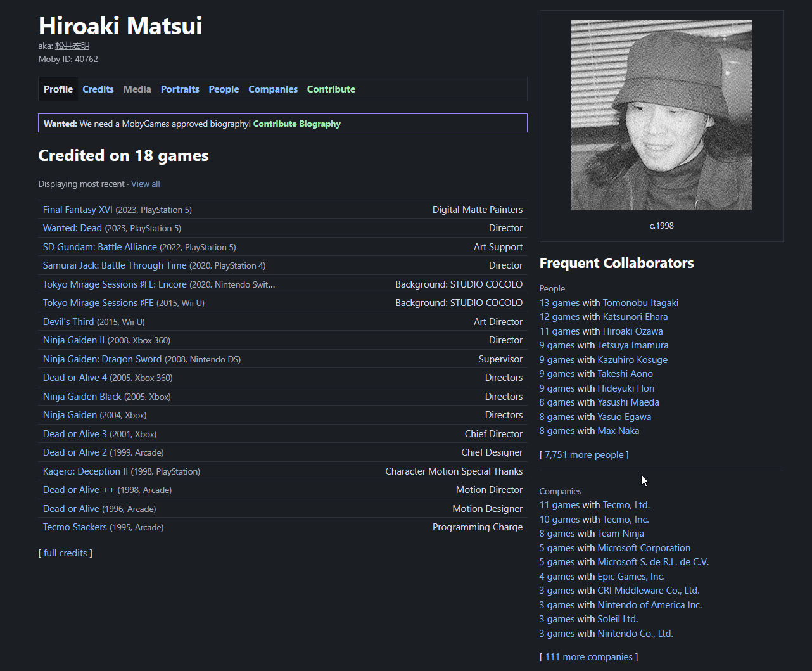
Task: Open the Nintendo Co., Ltd. link
Action: click(635, 634)
